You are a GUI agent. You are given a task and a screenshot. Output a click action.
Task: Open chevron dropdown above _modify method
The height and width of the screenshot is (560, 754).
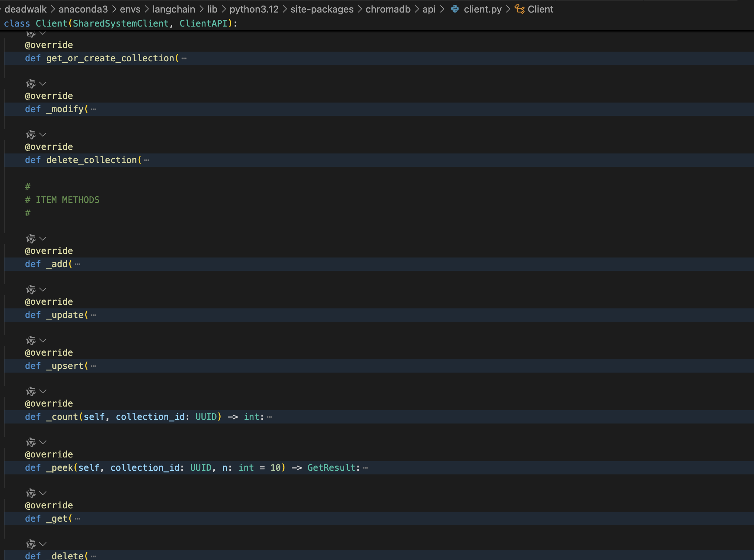(43, 84)
